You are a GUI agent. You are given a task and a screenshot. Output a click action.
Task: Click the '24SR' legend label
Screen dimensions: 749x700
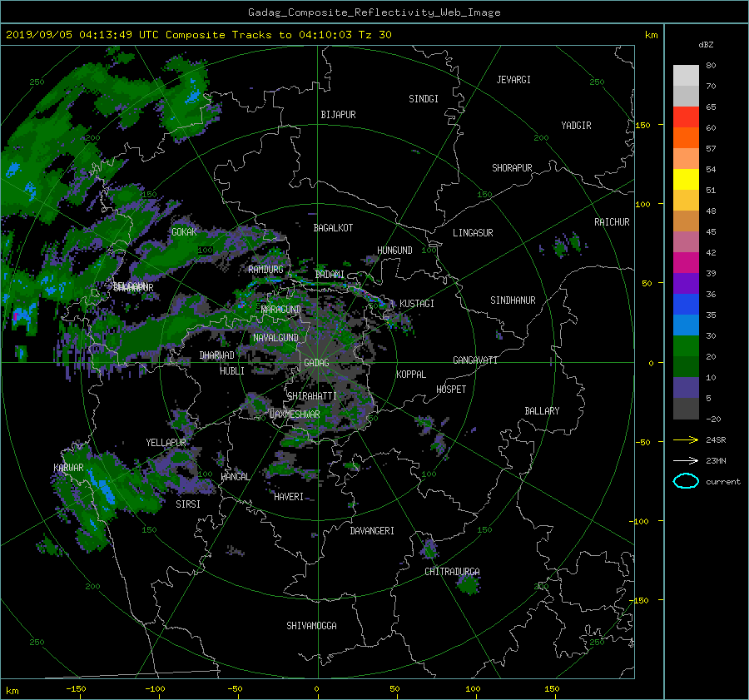click(716, 440)
